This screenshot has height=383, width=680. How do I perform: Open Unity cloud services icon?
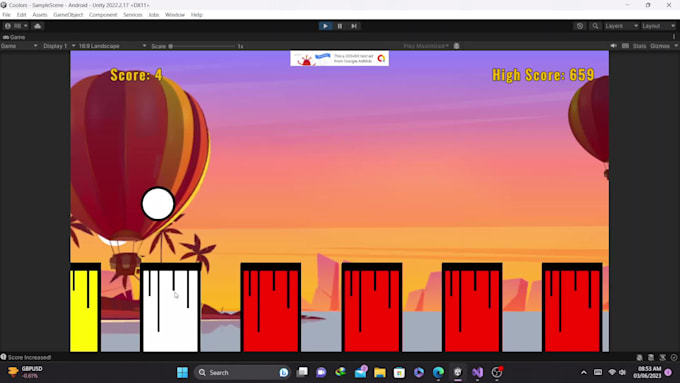click(x=38, y=26)
